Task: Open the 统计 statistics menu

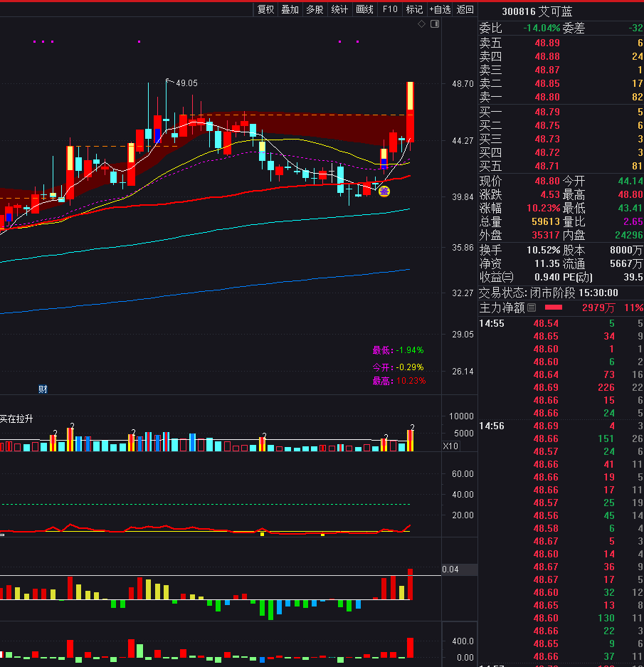Action: coord(340,9)
